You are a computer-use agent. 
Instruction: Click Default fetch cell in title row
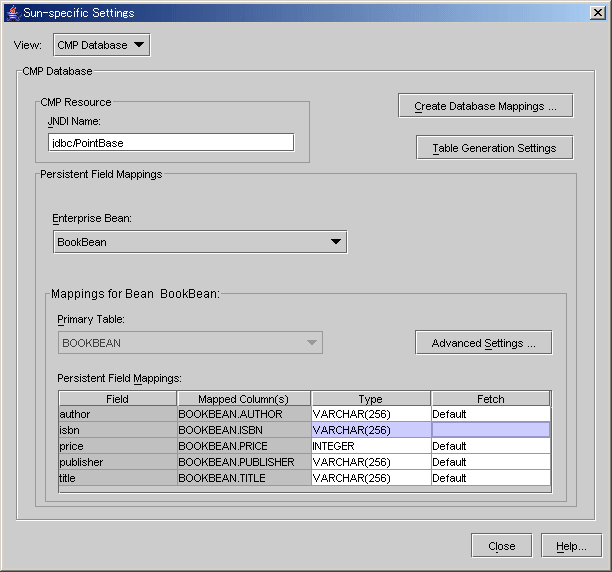(491, 478)
